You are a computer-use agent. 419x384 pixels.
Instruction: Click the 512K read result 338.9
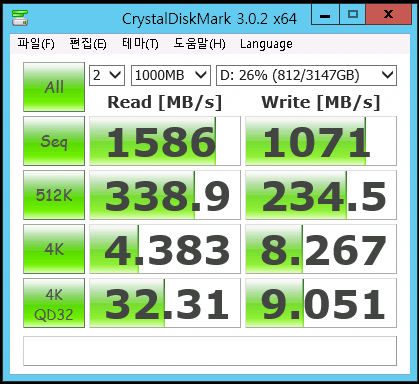tap(165, 195)
